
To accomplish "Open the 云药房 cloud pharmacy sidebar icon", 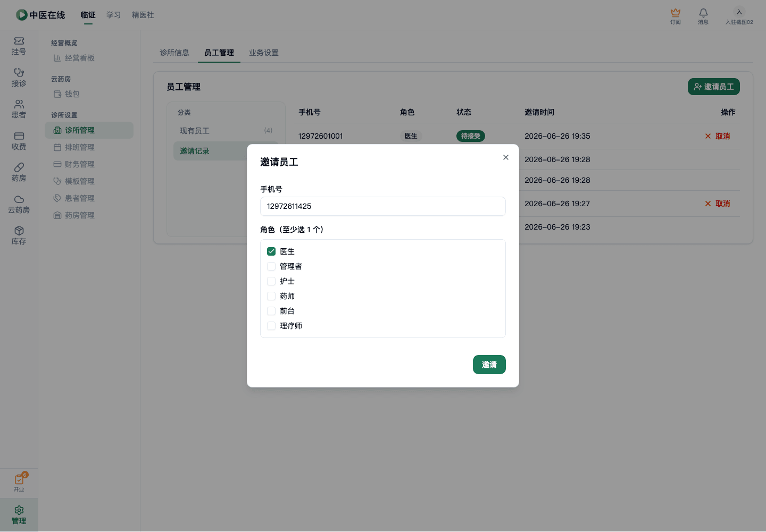I will click(x=19, y=204).
